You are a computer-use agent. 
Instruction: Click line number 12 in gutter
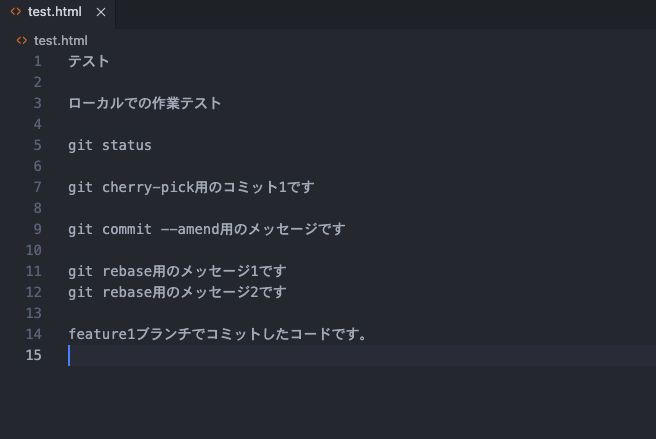34,292
